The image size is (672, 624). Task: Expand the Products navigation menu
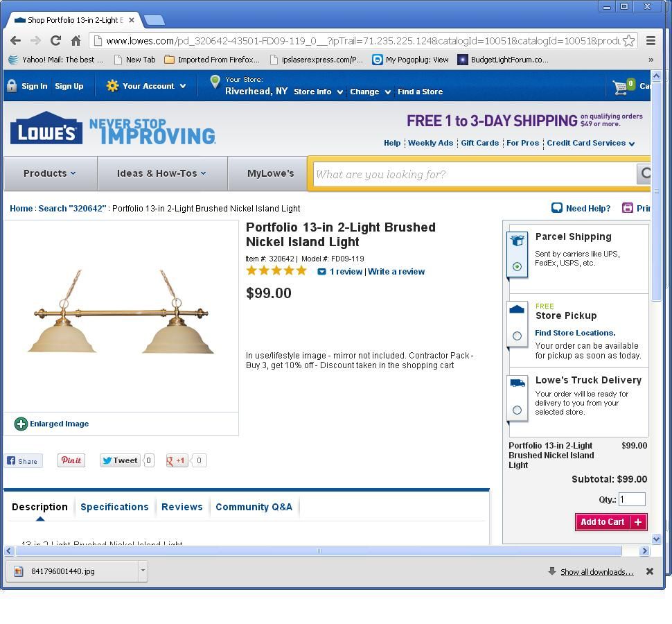pyautogui.click(x=50, y=173)
